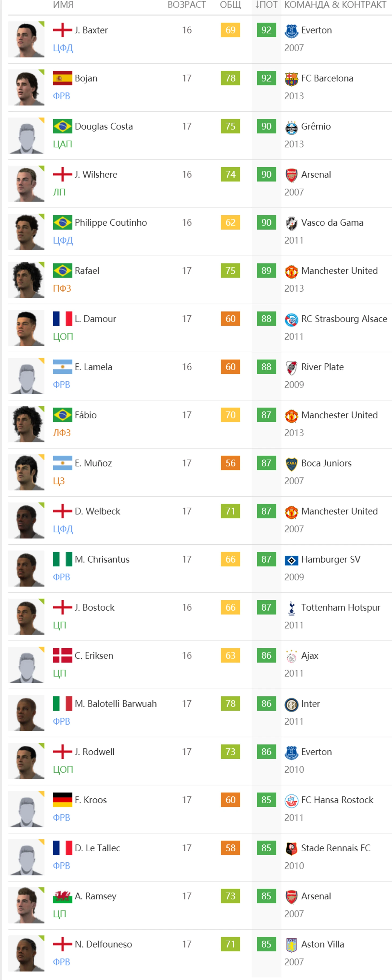Click the FC Barcelona club crest
This screenshot has height=980, width=392.
[291, 79]
